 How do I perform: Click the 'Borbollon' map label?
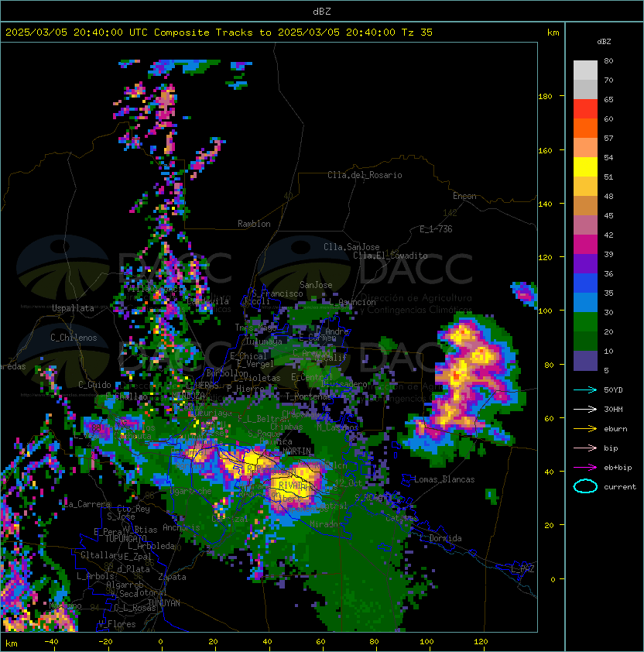[x=227, y=373]
